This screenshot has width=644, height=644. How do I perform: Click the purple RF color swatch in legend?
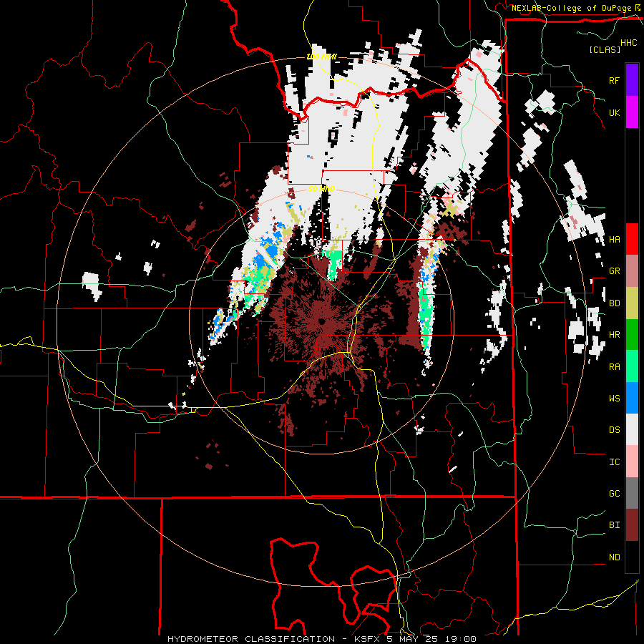[x=632, y=80]
